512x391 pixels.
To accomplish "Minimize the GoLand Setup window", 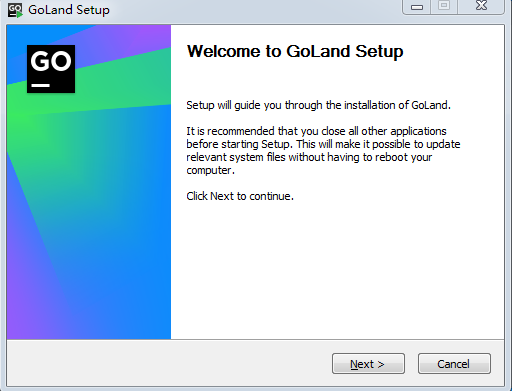I will coord(417,7).
